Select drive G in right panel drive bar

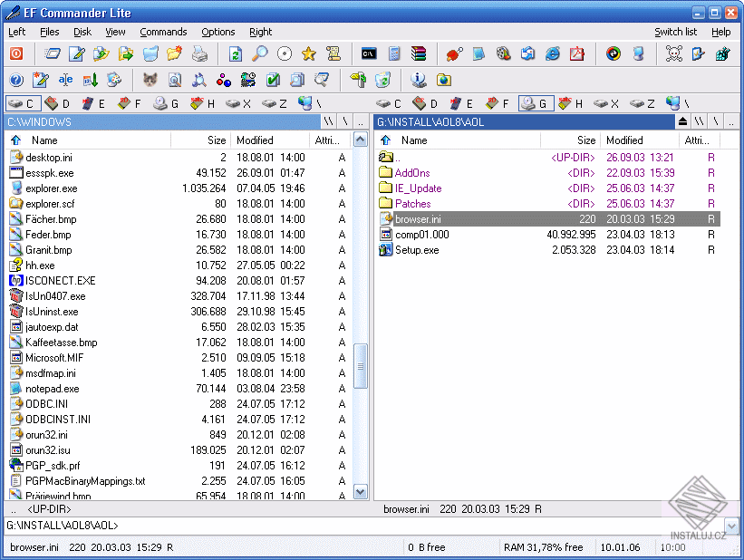(x=535, y=103)
